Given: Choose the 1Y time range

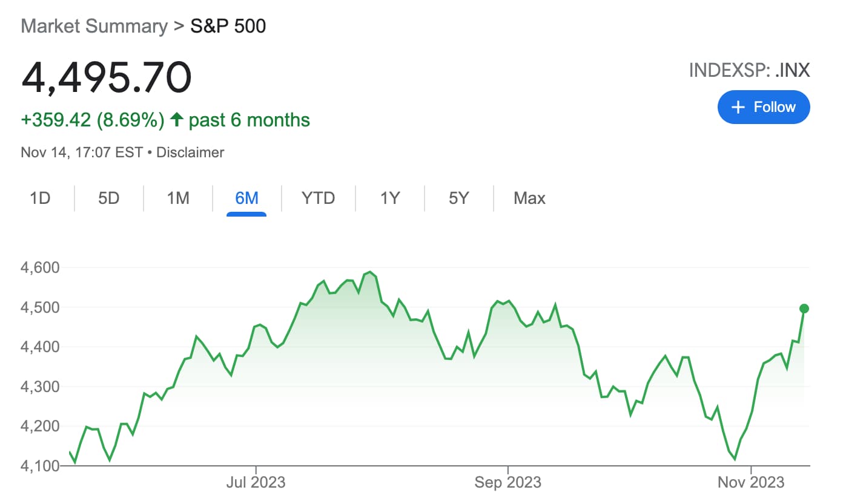Looking at the screenshot, I should tap(390, 198).
